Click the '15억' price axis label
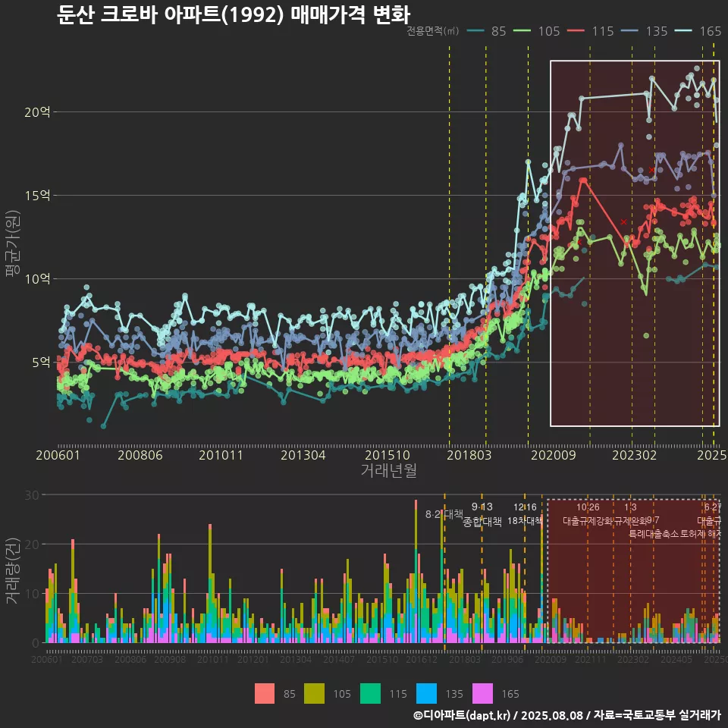The width and height of the screenshot is (728, 728). (38, 196)
